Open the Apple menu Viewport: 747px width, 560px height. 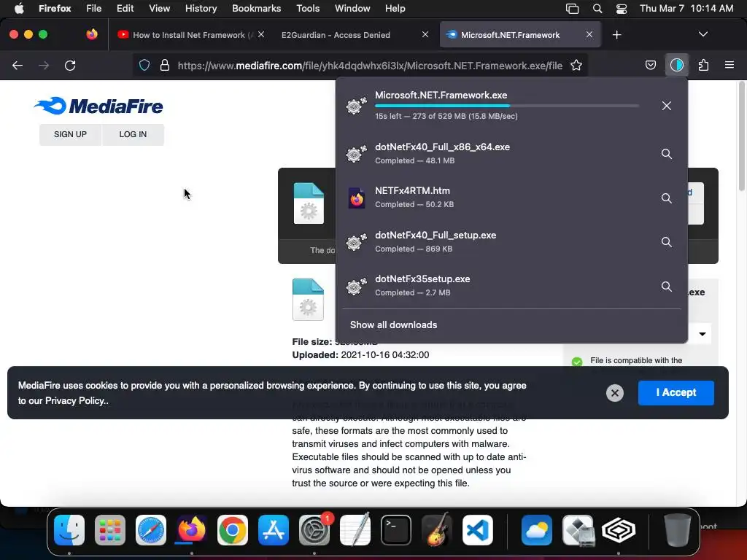pos(19,9)
